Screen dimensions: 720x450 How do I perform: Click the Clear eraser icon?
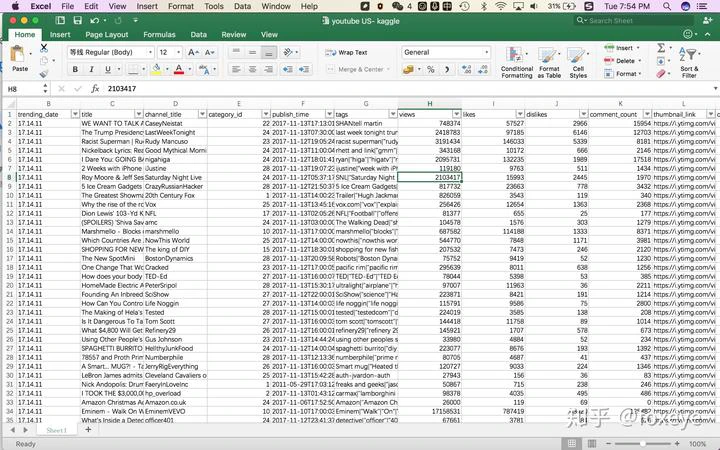661,73
